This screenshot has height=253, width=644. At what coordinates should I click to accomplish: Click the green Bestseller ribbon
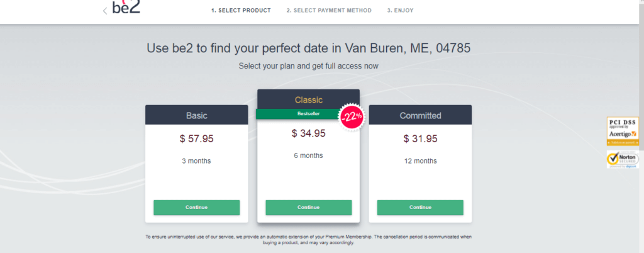click(x=299, y=114)
